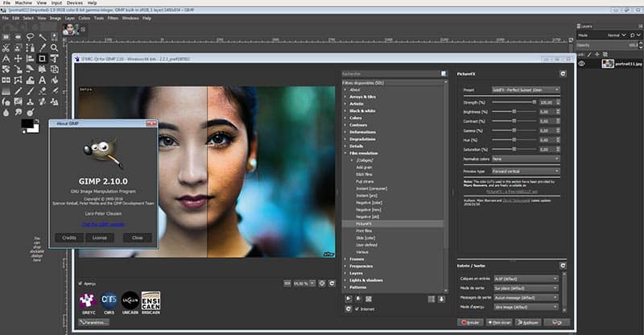Select the Fuzzy Select magic wand tool
This screenshot has height=335, width=644.
tap(43, 37)
